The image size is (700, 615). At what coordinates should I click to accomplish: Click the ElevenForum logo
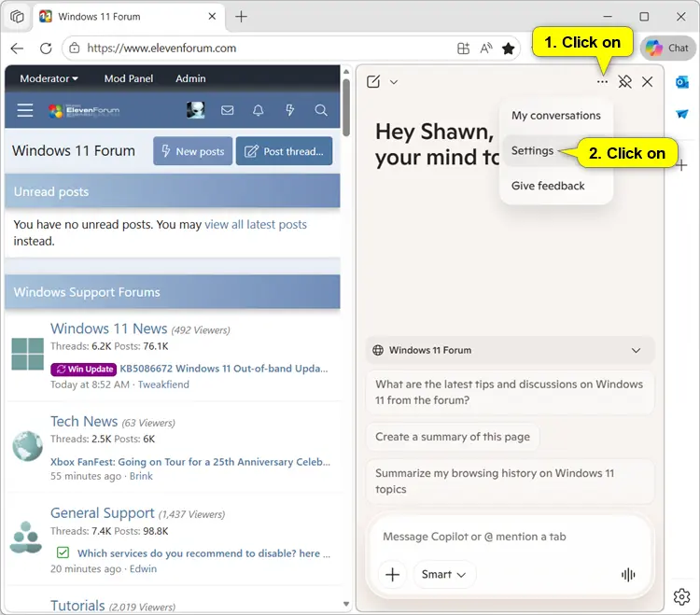(x=84, y=111)
